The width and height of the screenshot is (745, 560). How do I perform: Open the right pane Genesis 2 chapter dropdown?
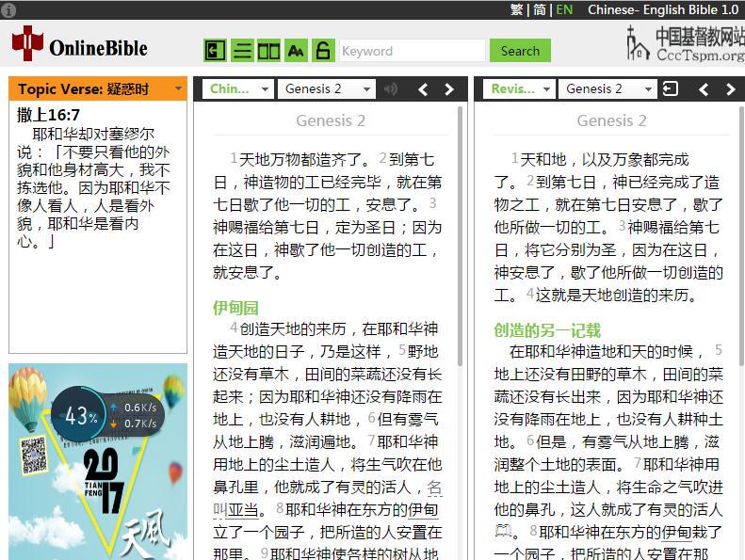pos(607,88)
